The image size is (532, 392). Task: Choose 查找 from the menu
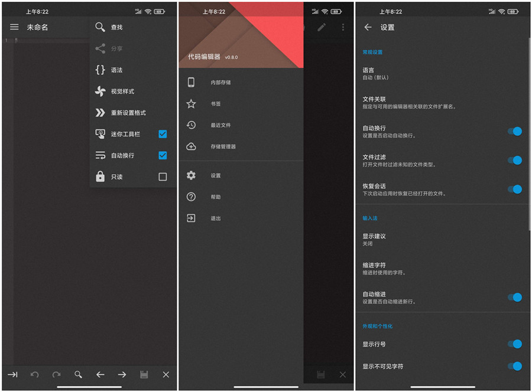pos(118,27)
